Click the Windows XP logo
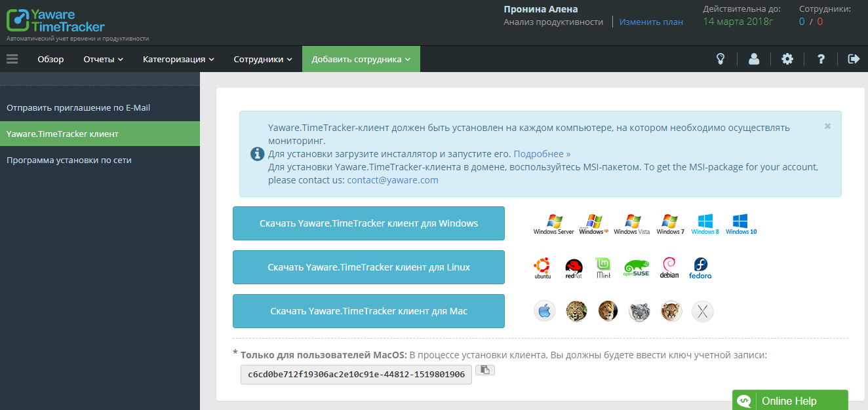 (594, 224)
